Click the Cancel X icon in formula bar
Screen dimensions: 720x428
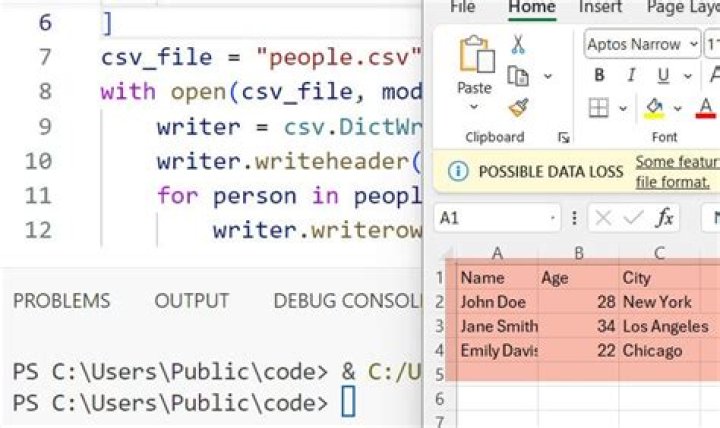pos(603,218)
